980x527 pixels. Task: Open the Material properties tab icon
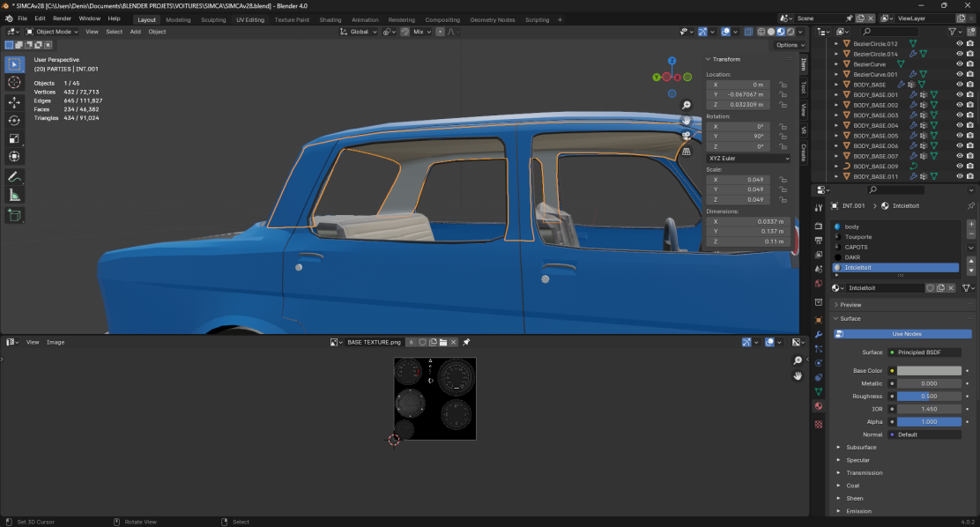[819, 405]
